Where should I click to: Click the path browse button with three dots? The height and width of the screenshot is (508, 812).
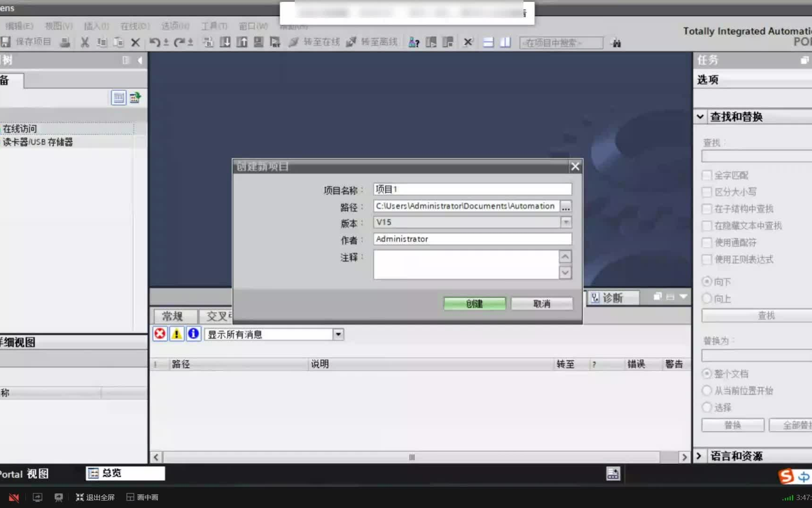(566, 206)
